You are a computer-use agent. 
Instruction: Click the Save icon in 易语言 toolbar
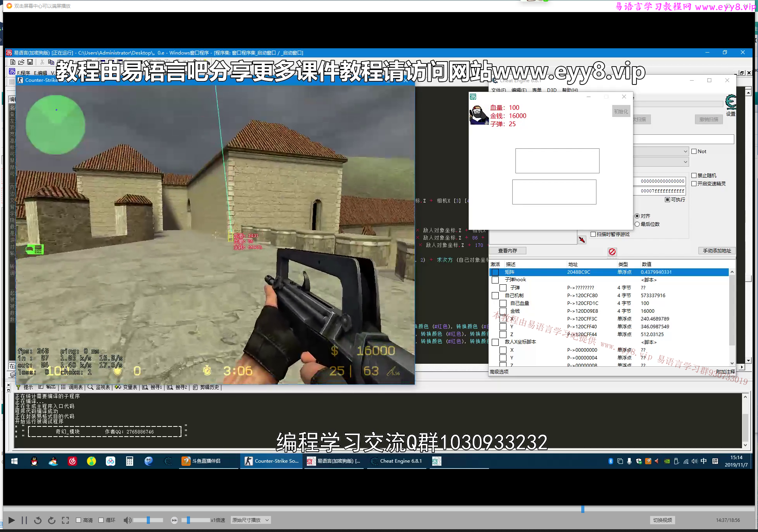30,62
